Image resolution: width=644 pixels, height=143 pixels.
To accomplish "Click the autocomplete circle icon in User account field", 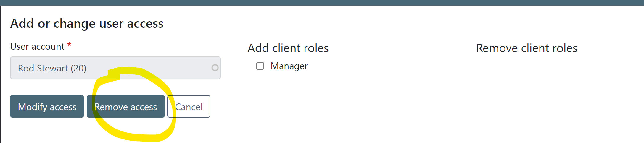I will 215,68.
